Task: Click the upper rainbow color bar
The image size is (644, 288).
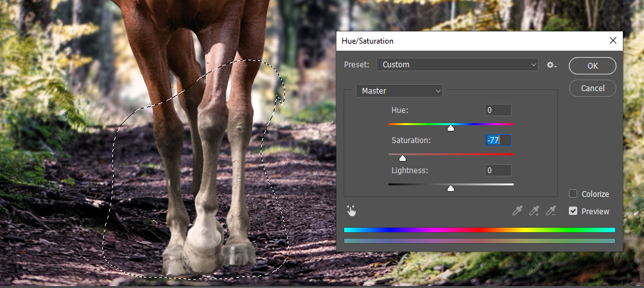Action: pos(479,230)
